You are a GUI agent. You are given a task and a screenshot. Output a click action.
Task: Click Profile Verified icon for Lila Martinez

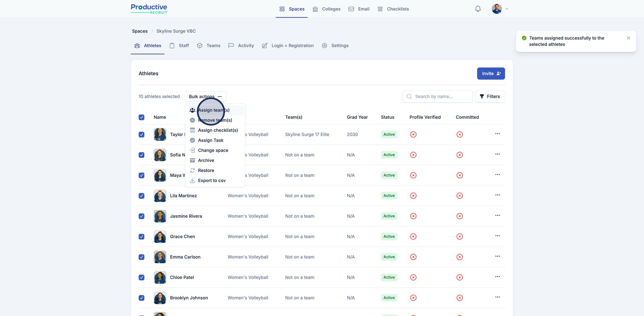[x=413, y=196]
